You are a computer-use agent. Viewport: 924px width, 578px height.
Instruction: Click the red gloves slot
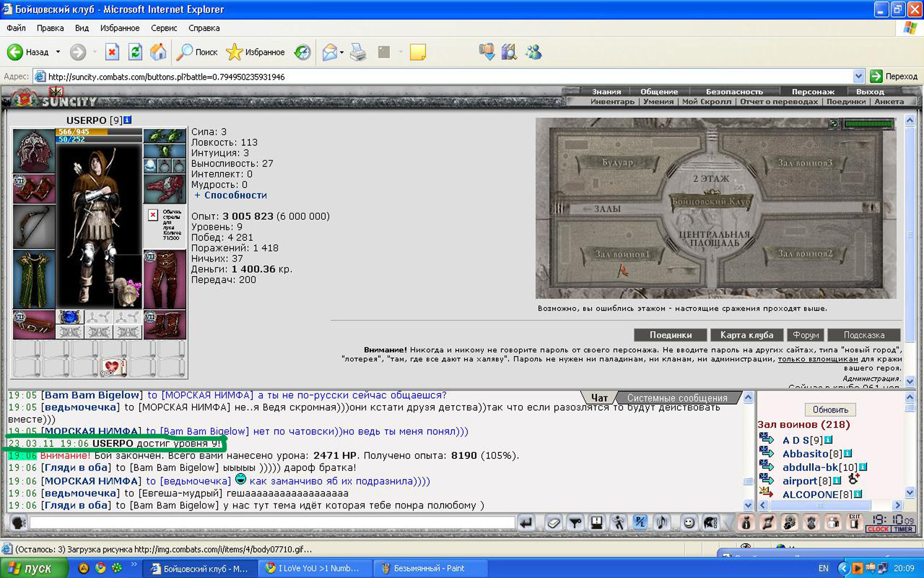tap(165, 189)
